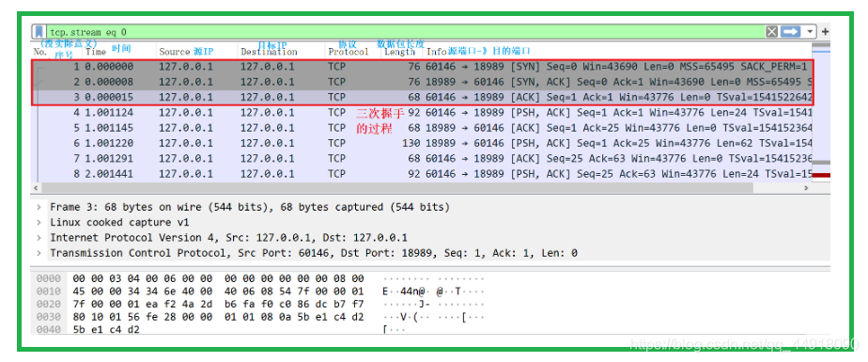Image resolution: width=868 pixels, height=362 pixels.
Task: Open the filter history dropdown arrow
Action: pos(811,32)
